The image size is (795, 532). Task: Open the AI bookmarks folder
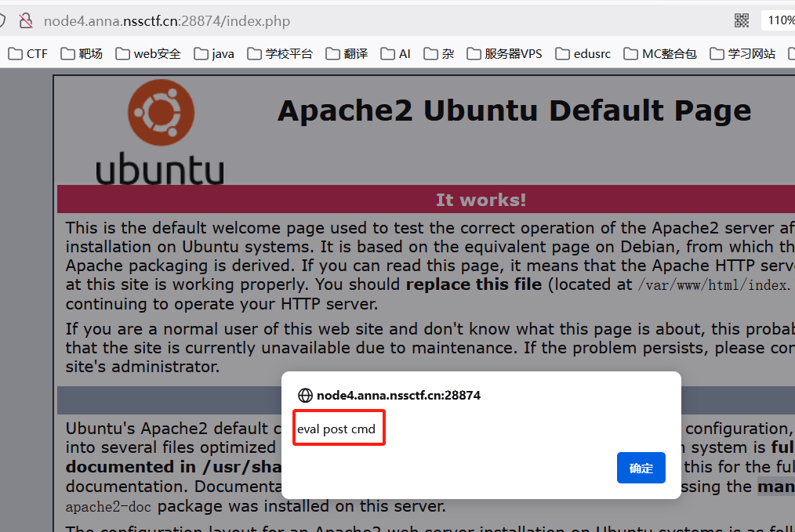tap(395, 54)
